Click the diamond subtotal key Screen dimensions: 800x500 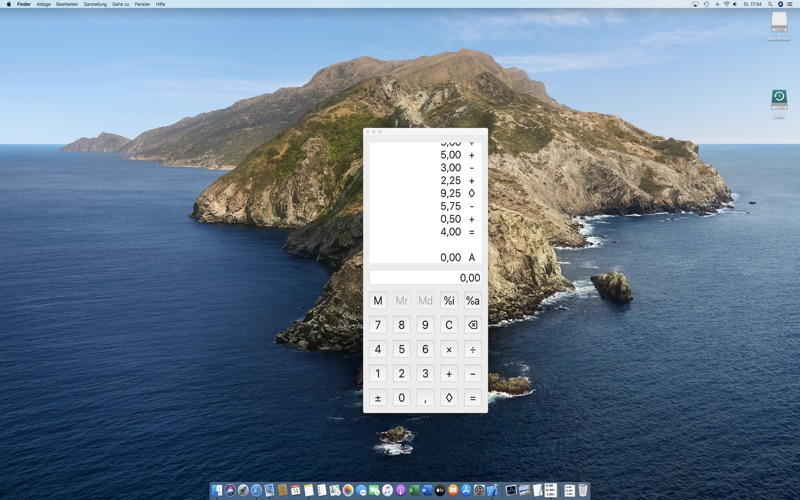pos(449,397)
